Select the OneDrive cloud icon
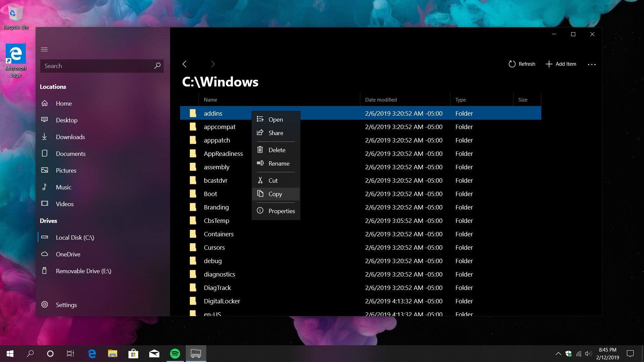The height and width of the screenshot is (362, 644). 45,254
